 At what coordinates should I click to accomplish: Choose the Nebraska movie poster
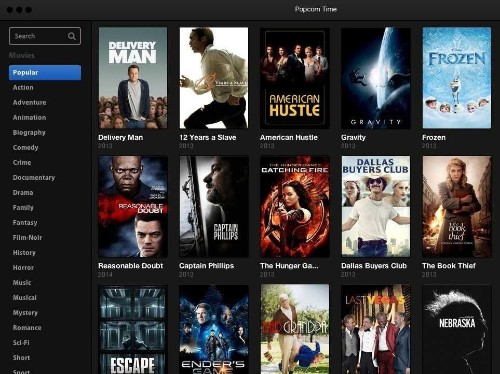click(x=457, y=329)
